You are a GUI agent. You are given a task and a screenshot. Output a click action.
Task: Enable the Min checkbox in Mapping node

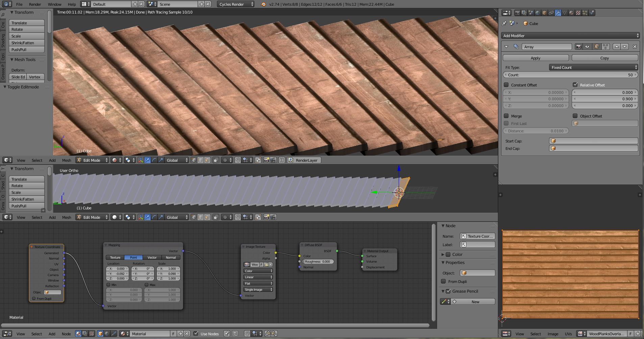(x=108, y=285)
